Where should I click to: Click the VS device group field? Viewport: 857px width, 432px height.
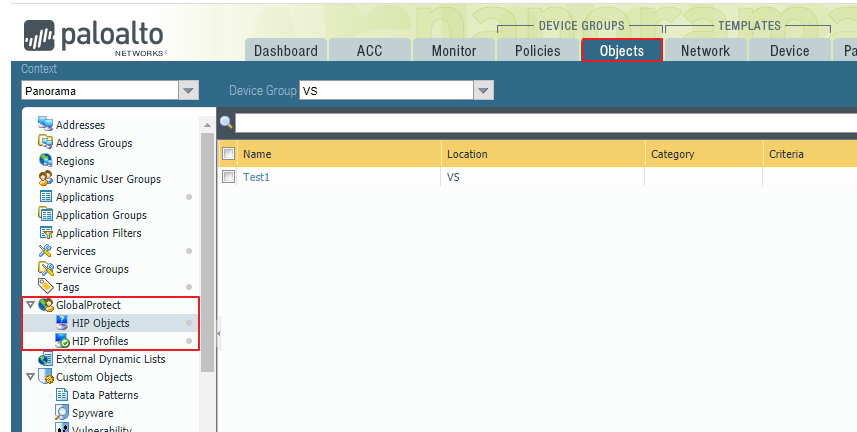coord(386,90)
